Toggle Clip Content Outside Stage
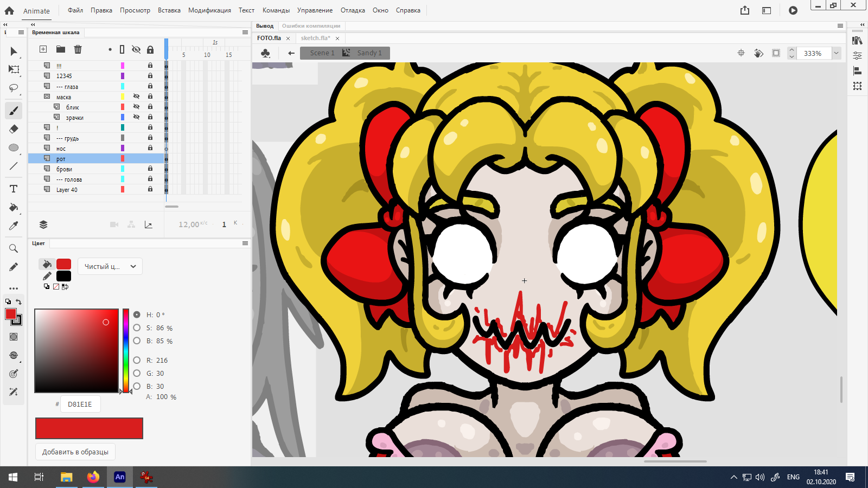868x488 pixels. [776, 53]
